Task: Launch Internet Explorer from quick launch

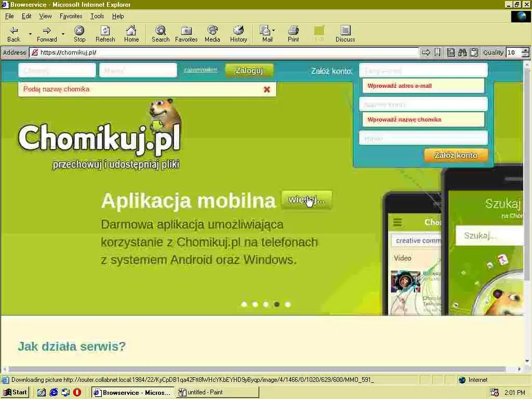Action: click(54, 393)
